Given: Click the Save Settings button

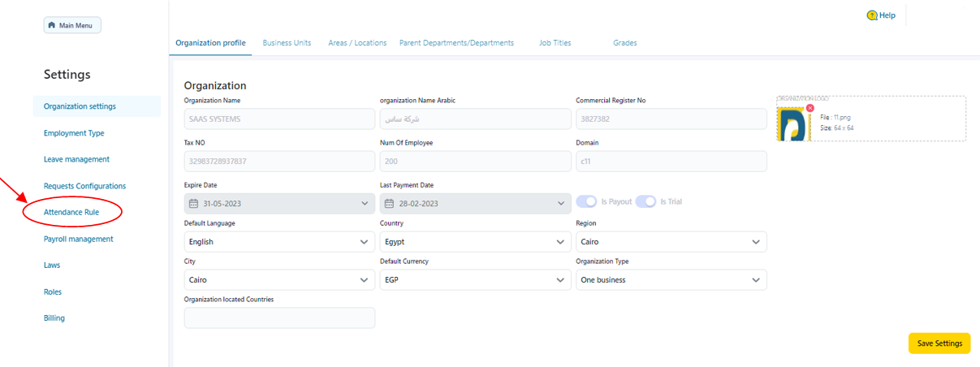Looking at the screenshot, I should point(939,343).
